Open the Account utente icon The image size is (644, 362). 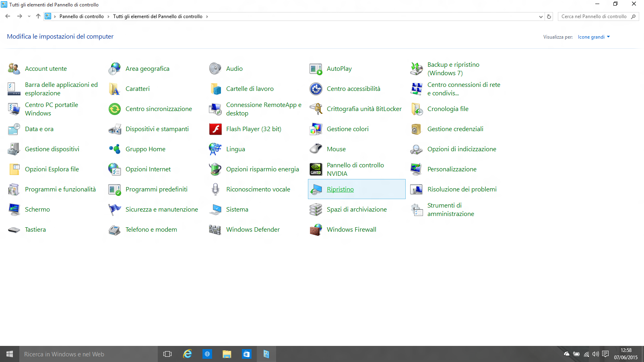click(14, 69)
